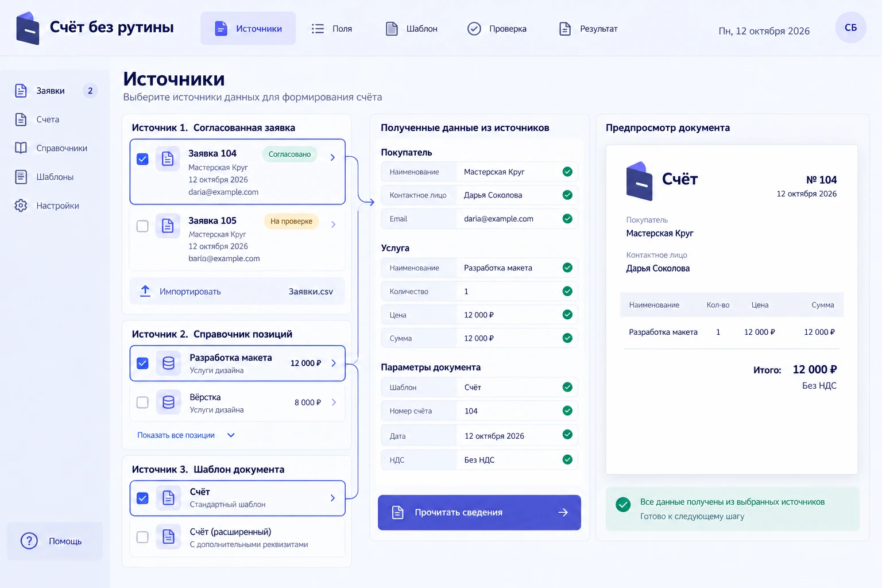Expand the Показать все позиции dropdown arrow
The image size is (882, 588).
point(231,435)
